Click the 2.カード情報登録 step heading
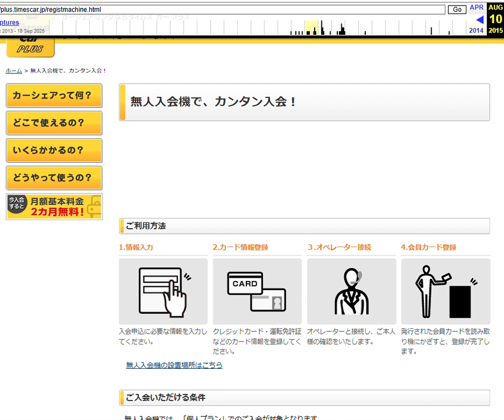Viewport: 504px width, 420px height. click(x=241, y=248)
